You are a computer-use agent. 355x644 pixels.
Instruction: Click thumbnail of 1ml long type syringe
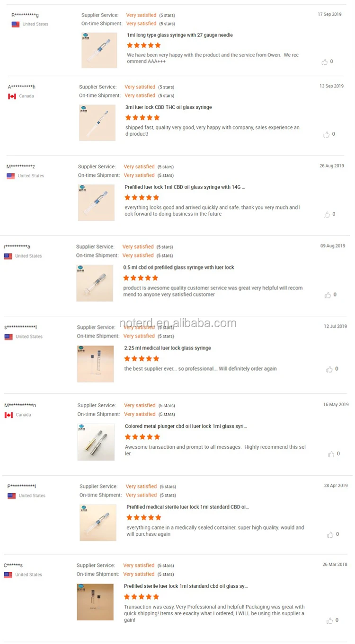pyautogui.click(x=99, y=50)
